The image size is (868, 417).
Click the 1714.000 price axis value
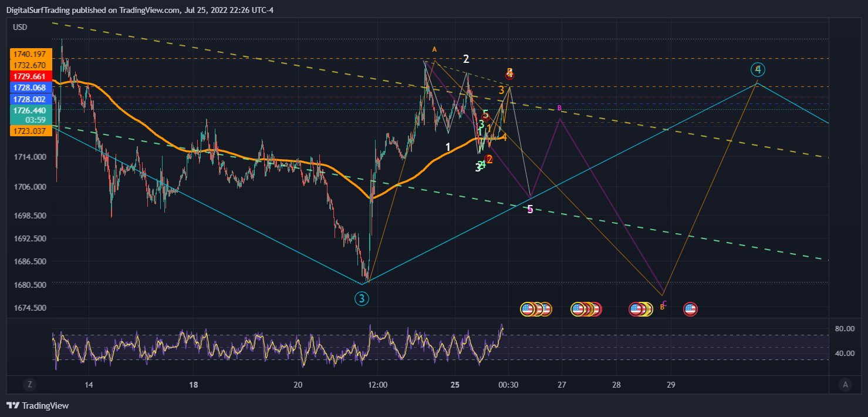[30, 157]
